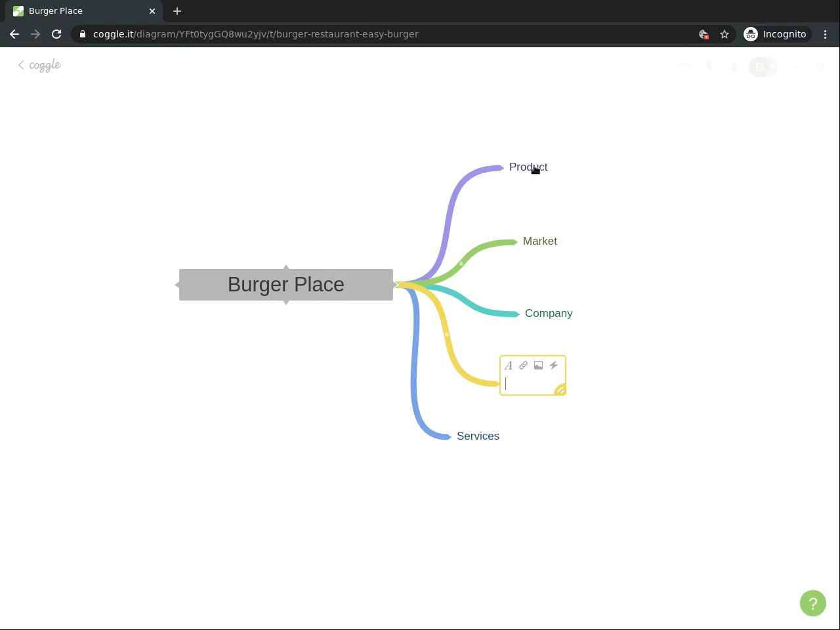Bookmark this page with the star icon
Viewport: 840px width, 630px height.
(x=724, y=34)
